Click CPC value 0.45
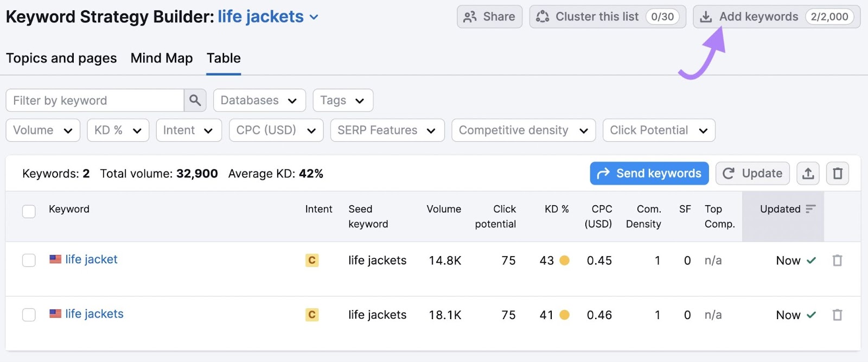Viewport: 868px width, 362px height. (x=599, y=261)
